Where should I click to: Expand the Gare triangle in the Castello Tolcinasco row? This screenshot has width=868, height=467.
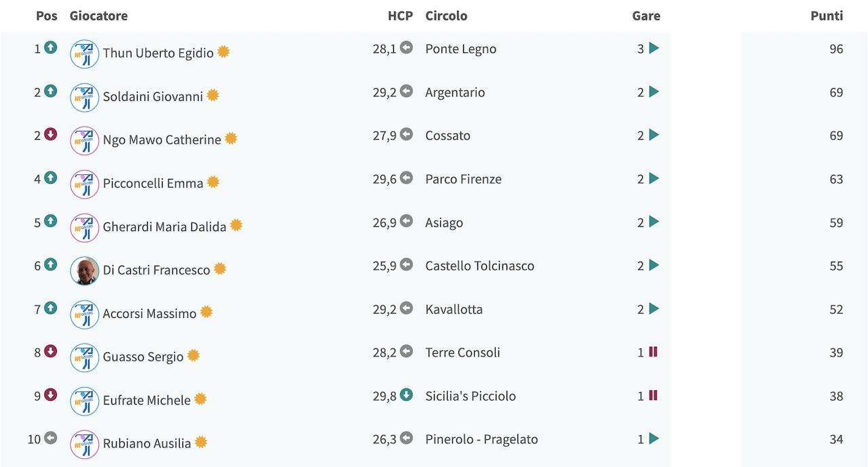(654, 265)
